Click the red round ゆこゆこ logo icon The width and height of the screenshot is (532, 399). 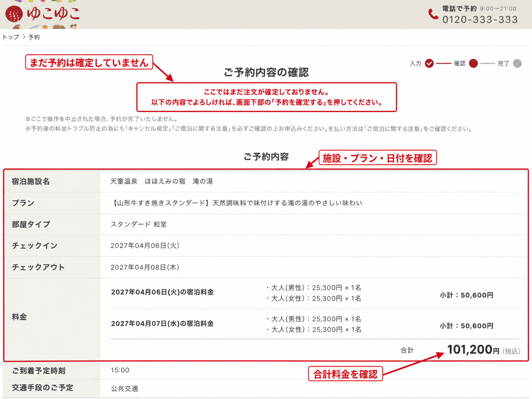click(x=14, y=14)
